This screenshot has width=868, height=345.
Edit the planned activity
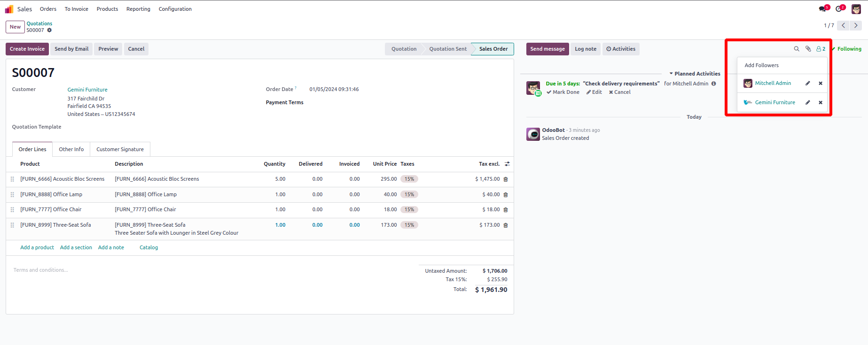point(594,92)
